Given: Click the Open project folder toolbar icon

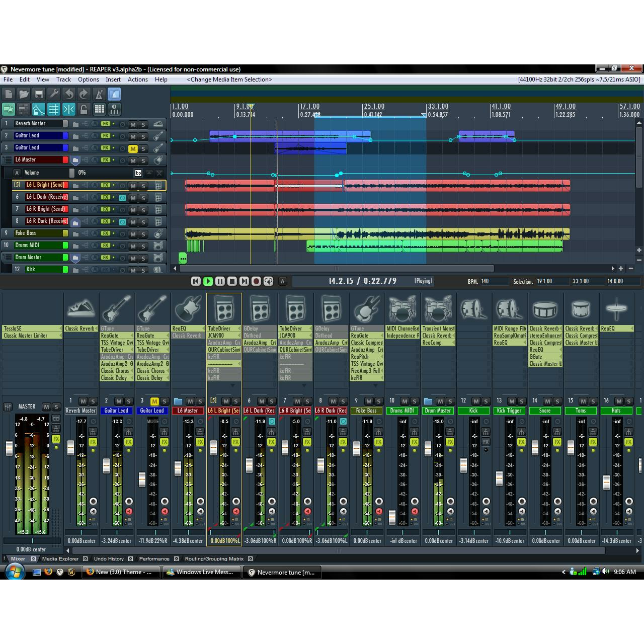Looking at the screenshot, I should [x=24, y=94].
